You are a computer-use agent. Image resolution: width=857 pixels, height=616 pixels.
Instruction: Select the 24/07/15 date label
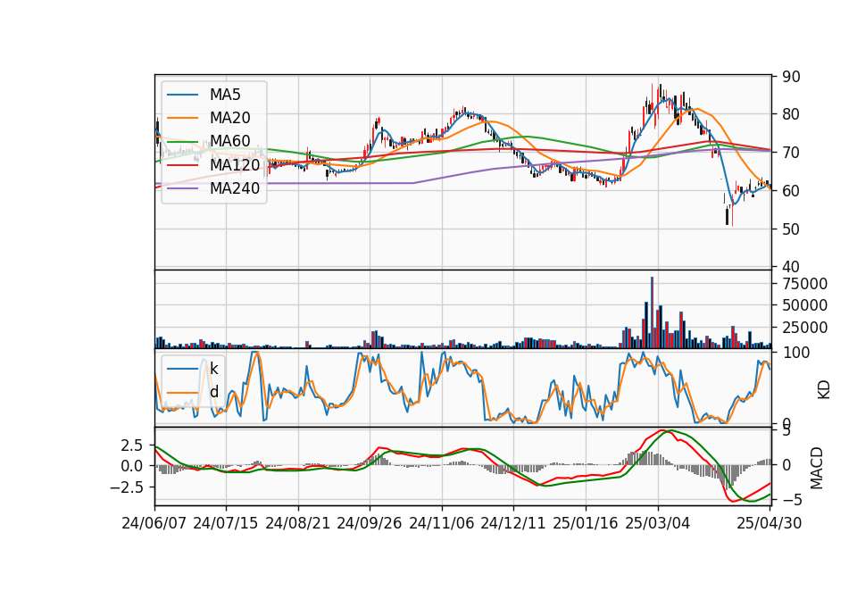click(225, 523)
